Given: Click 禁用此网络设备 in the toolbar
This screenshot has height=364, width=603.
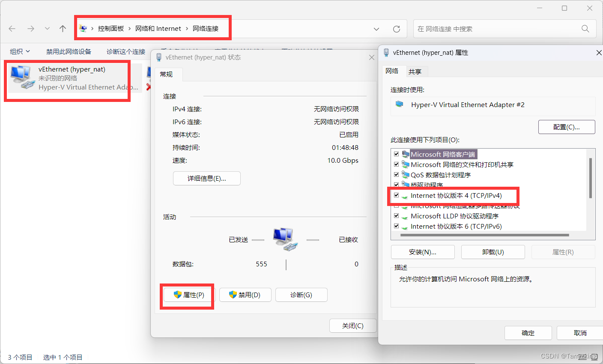Looking at the screenshot, I should pyautogui.click(x=69, y=51).
